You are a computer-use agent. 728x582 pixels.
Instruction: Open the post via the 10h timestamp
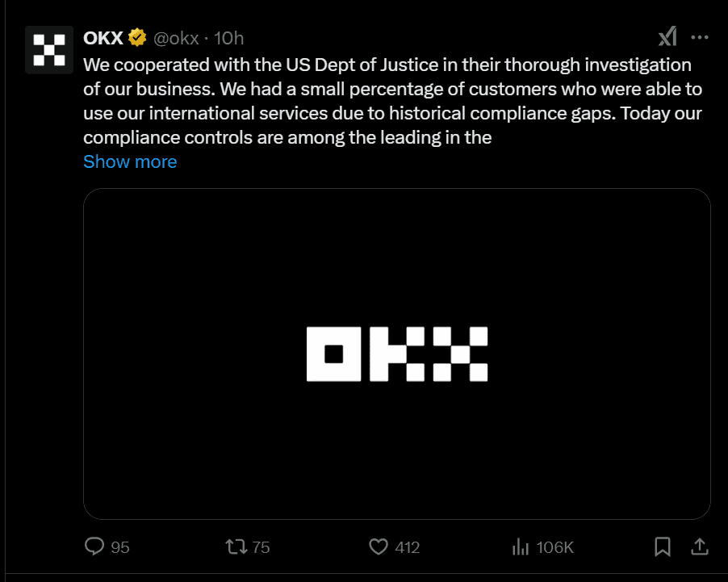229,38
